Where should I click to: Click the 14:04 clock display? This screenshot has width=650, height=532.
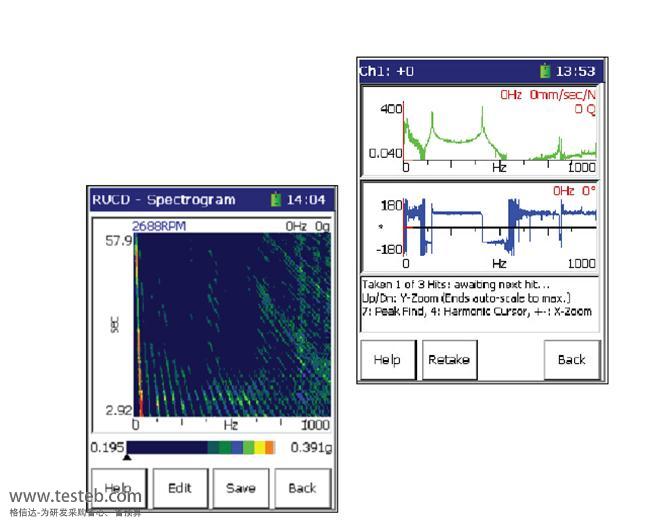(x=307, y=200)
